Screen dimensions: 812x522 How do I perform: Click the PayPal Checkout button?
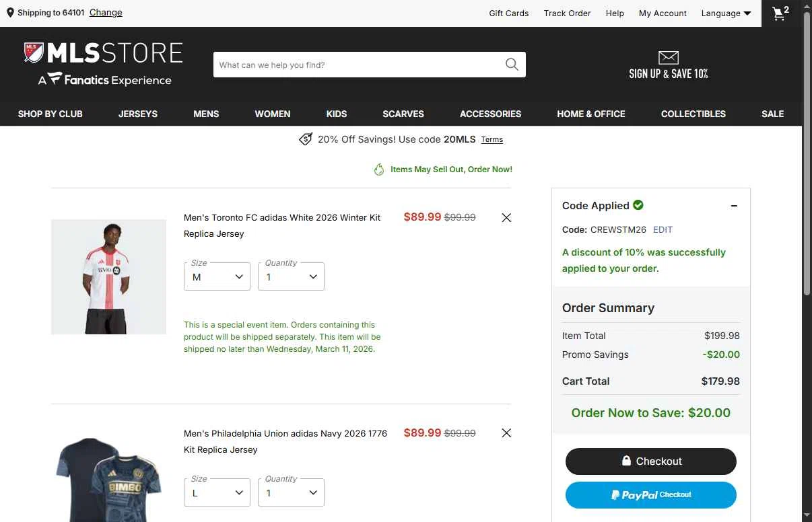651,495
